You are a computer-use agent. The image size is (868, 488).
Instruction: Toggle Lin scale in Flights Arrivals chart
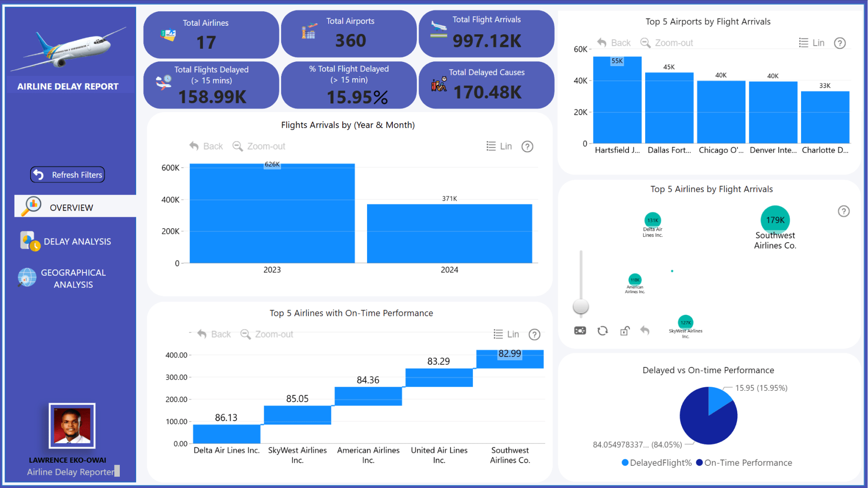pyautogui.click(x=499, y=146)
